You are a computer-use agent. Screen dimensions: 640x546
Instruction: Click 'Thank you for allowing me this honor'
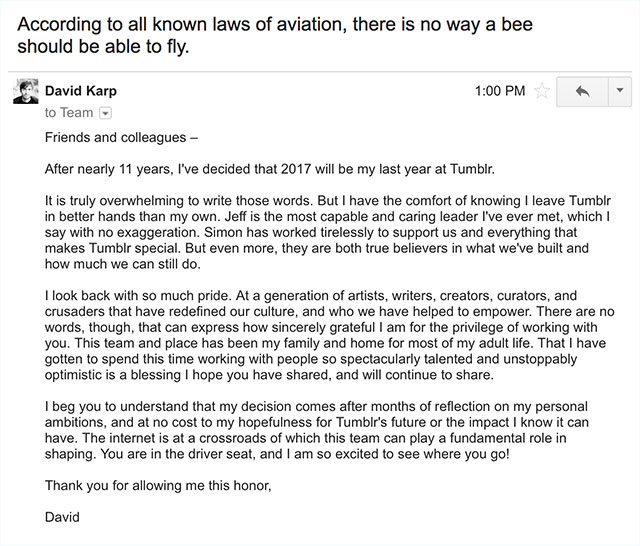point(158,486)
